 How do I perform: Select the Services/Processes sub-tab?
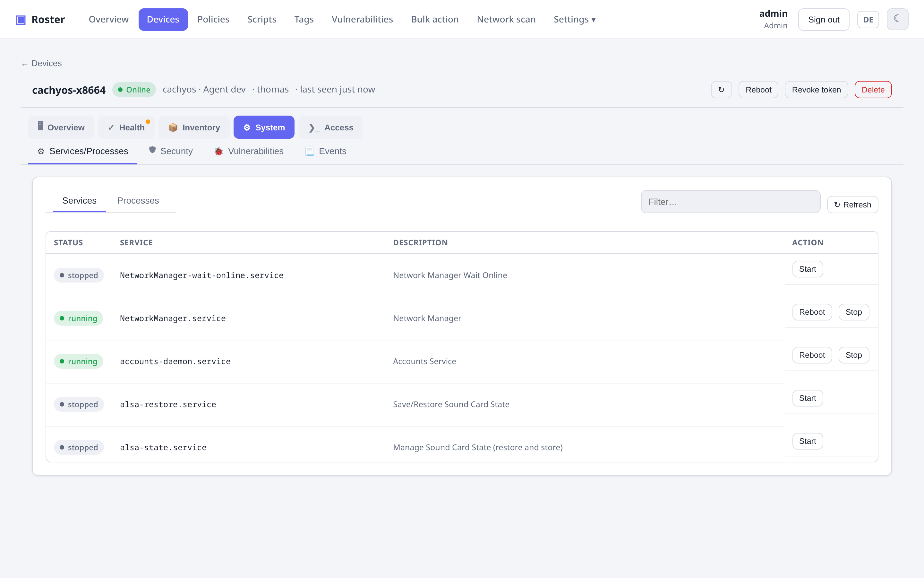[83, 151]
